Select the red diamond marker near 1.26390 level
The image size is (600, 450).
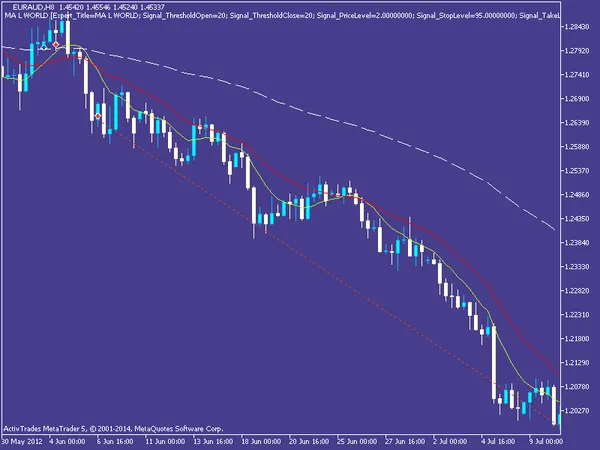98,116
